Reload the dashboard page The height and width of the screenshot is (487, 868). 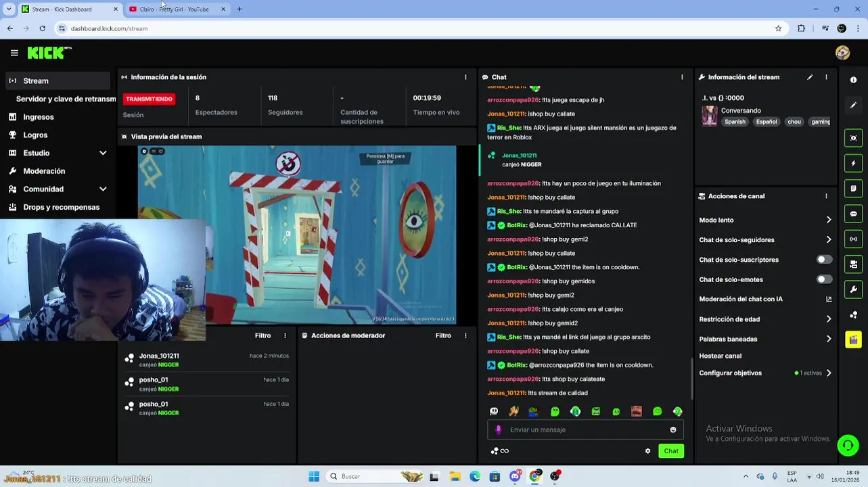click(42, 28)
